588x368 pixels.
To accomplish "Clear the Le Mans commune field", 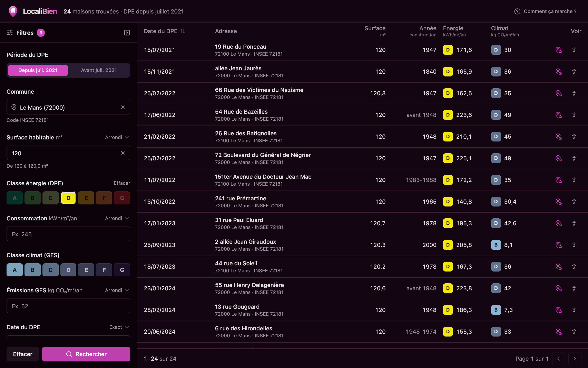I will point(123,107).
